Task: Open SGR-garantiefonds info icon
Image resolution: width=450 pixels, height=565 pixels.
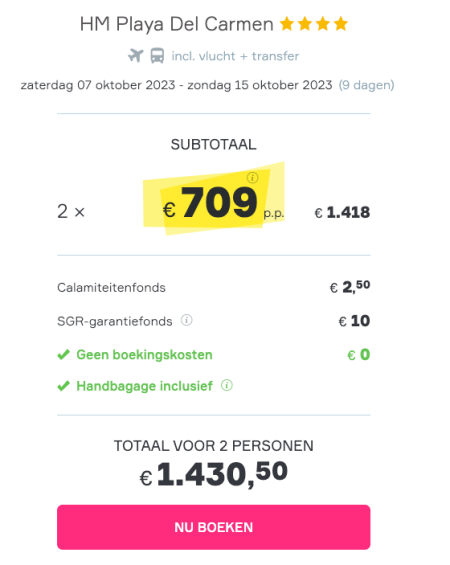Action: click(x=187, y=320)
